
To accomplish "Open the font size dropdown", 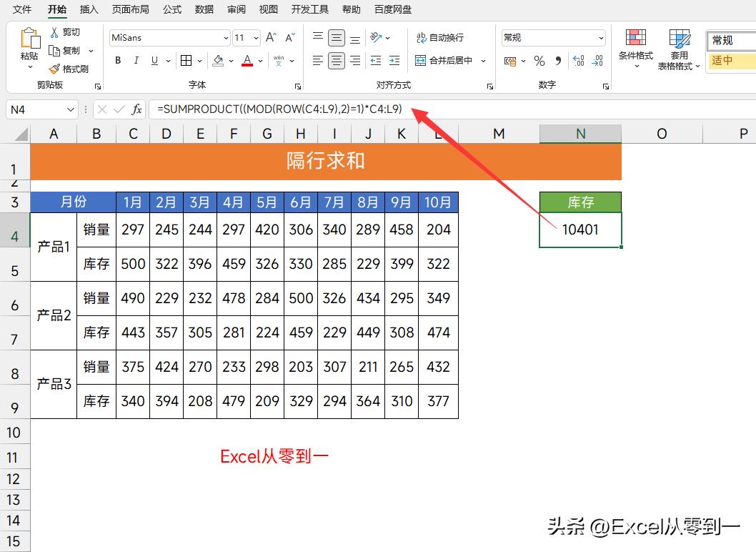I will [255, 36].
